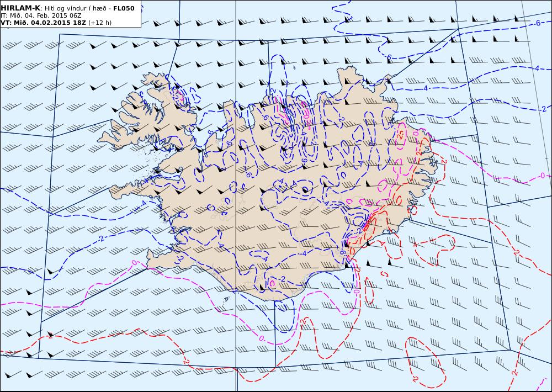Click the '(+12 h)' forecast offset text
This screenshot has height=392, width=552.
100,23
